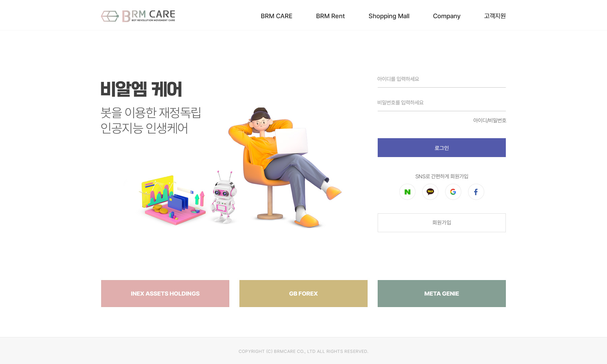Open the Company menu

point(446,16)
